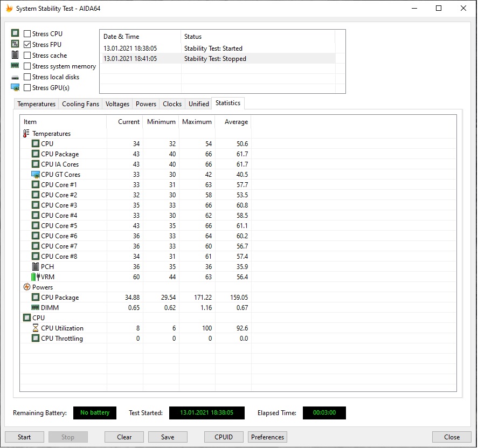Click the display icon of CPU GT Cores row

pyautogui.click(x=36, y=175)
